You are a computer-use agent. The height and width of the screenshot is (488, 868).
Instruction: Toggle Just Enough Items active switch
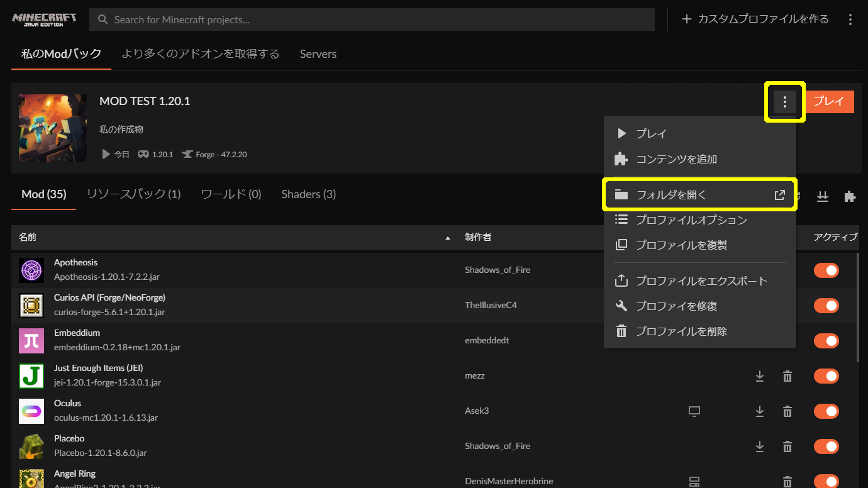[826, 376]
